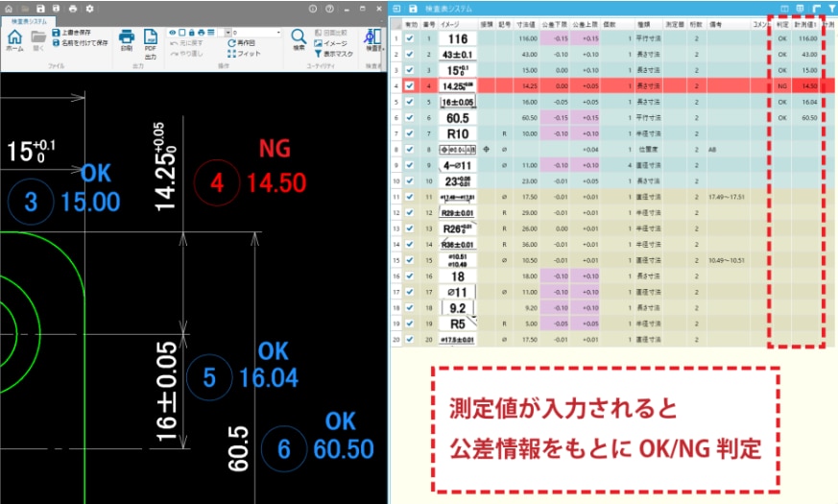Click the panel export icon in inspection table header
Image resolution: width=838 pixels, height=504 pixels.
tap(396, 9)
